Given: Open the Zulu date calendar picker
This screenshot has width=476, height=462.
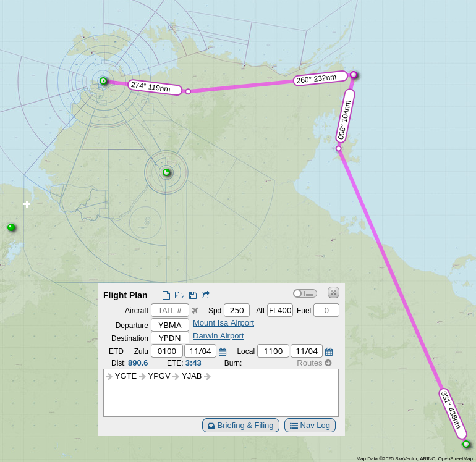Looking at the screenshot, I should tap(223, 351).
